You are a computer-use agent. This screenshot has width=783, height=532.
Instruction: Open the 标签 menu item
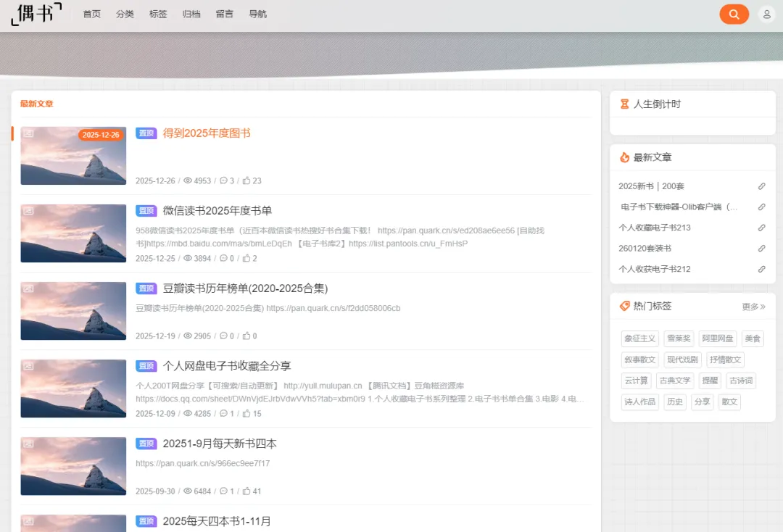point(158,14)
